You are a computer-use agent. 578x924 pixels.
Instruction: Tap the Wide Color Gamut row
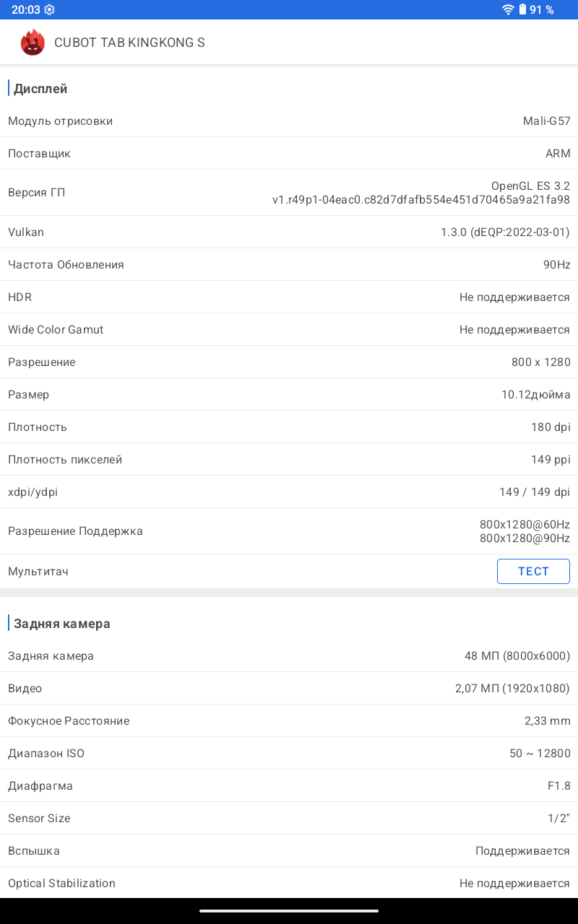(289, 330)
